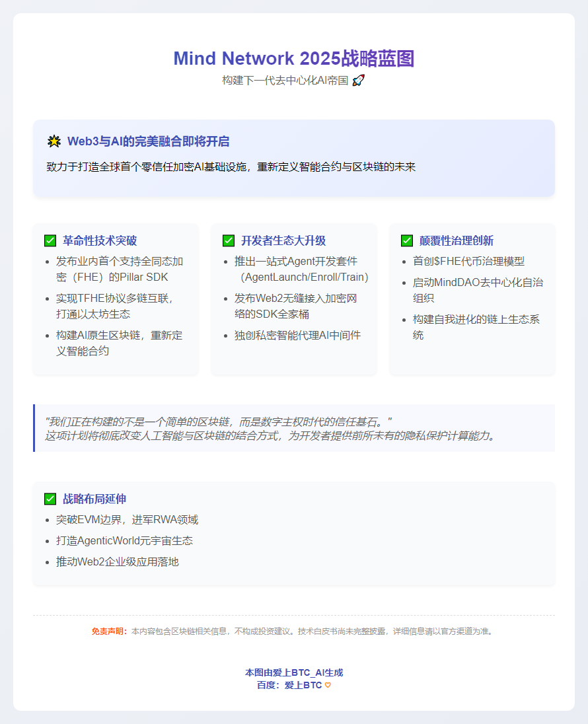Click the heading 战略布局延伸
This screenshot has width=588, height=724.
tap(94, 499)
